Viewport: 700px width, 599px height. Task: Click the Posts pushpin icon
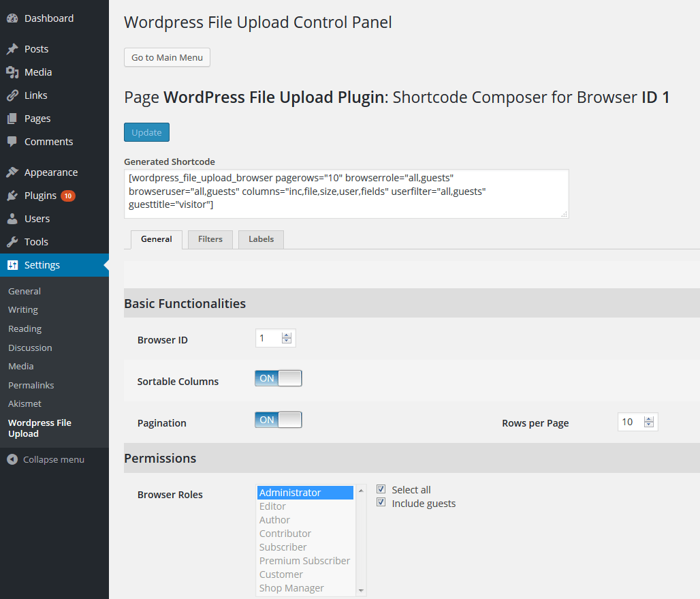coord(12,48)
